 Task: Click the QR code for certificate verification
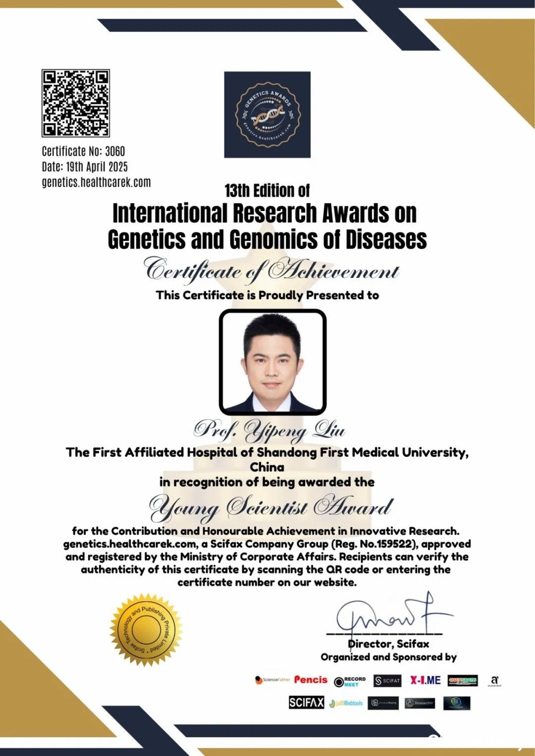(75, 103)
